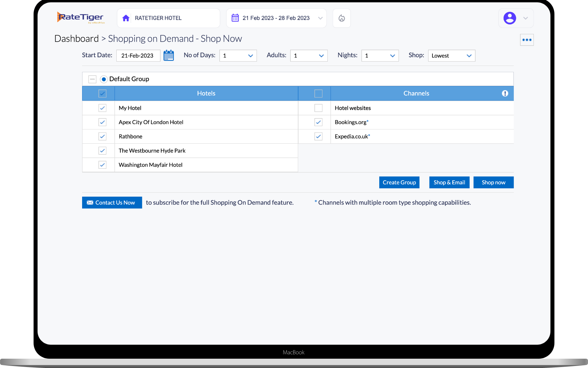Screen dimensions: 588x368
Task: Click the Washington Mayfair Hotel text
Action: coord(151,165)
